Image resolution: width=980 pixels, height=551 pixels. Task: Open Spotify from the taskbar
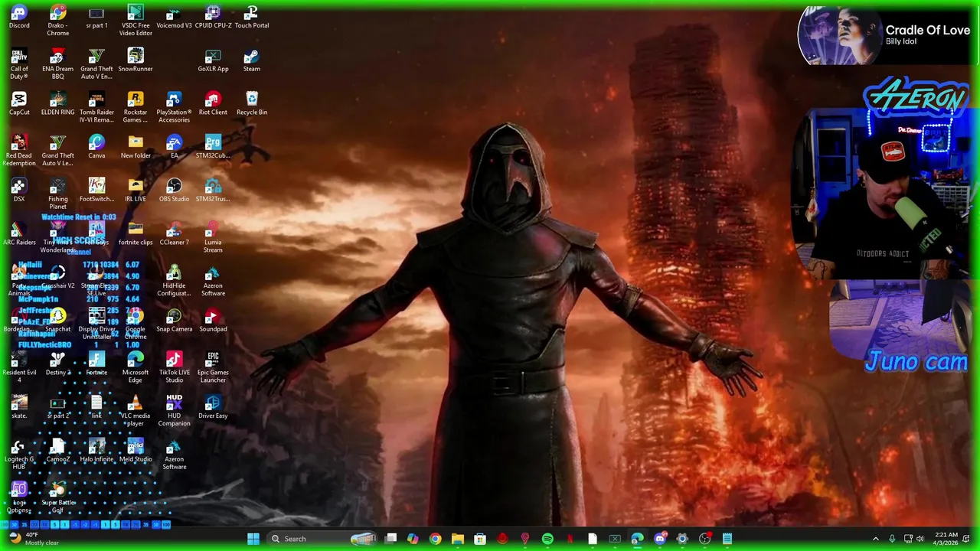547,539
